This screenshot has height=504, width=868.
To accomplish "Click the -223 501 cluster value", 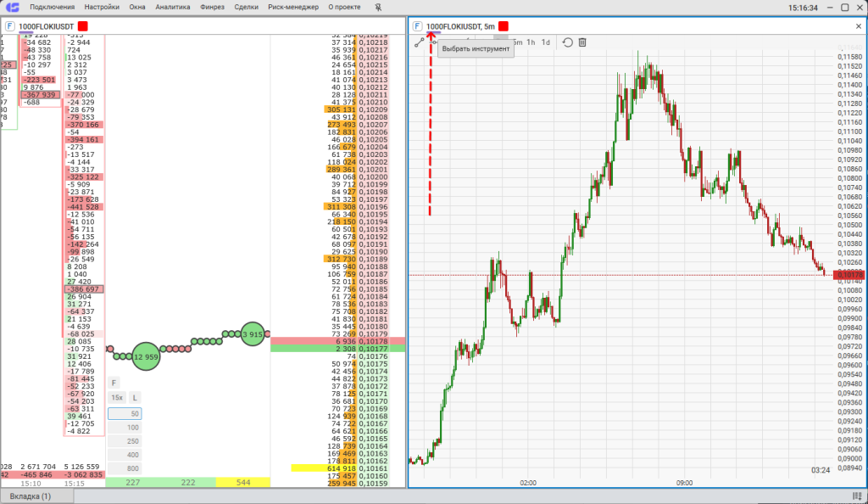I will point(40,80).
